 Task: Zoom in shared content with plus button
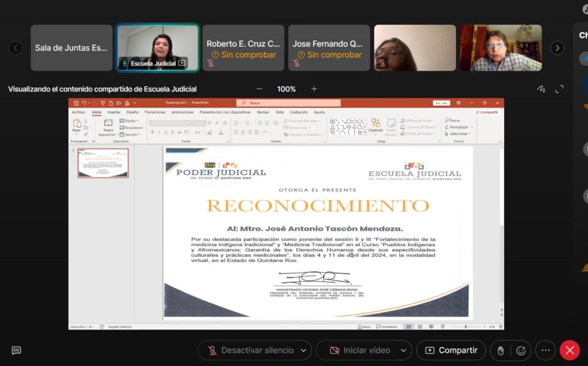314,89
